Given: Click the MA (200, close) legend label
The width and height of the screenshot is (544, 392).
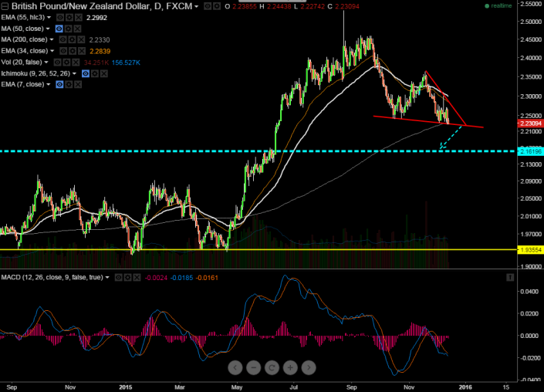Looking at the screenshot, I should 24,39.
